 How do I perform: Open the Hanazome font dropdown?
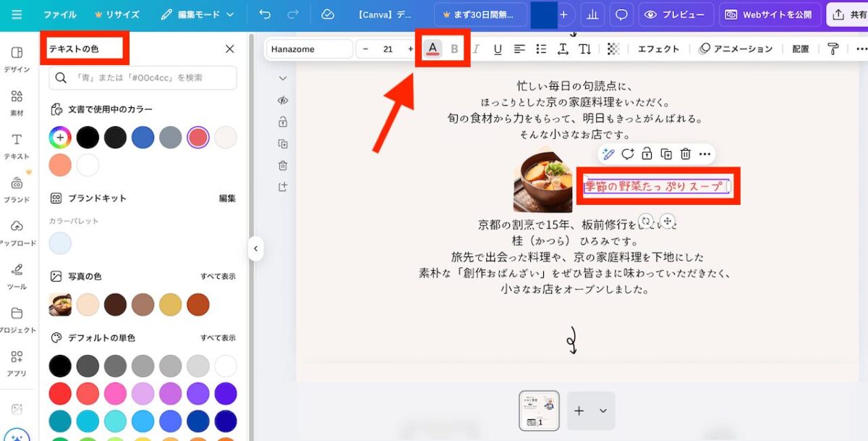pos(309,49)
